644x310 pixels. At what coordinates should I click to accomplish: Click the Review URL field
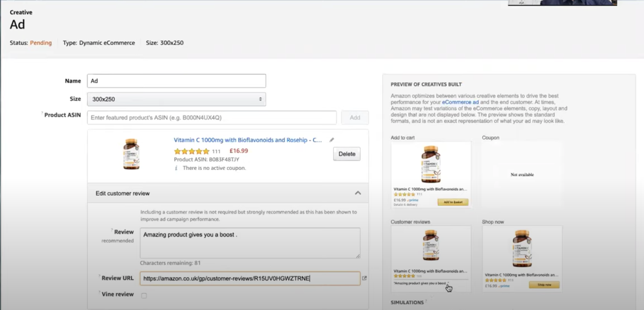coord(250,279)
